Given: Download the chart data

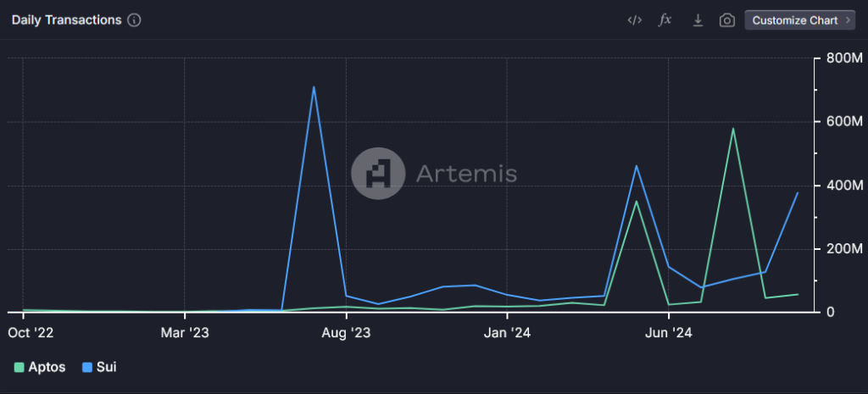Looking at the screenshot, I should tap(698, 20).
